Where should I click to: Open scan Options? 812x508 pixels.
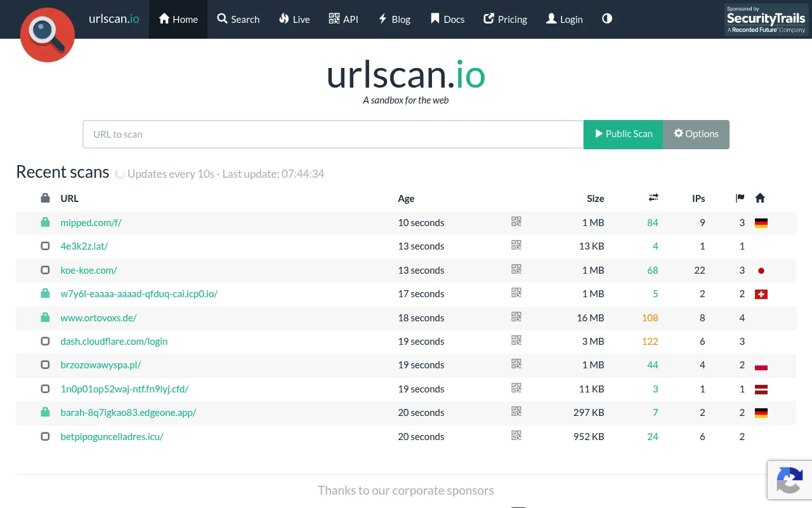(696, 134)
